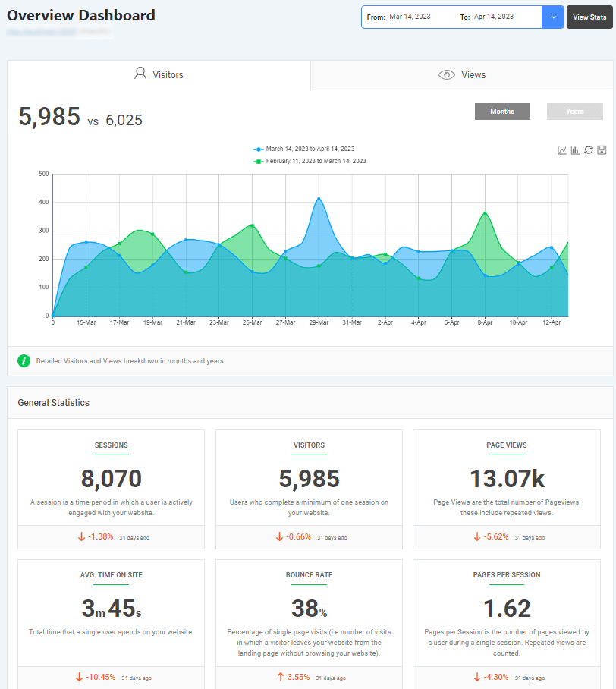Click the green info icon below the chart
The width and height of the screenshot is (616, 689).
pos(24,360)
